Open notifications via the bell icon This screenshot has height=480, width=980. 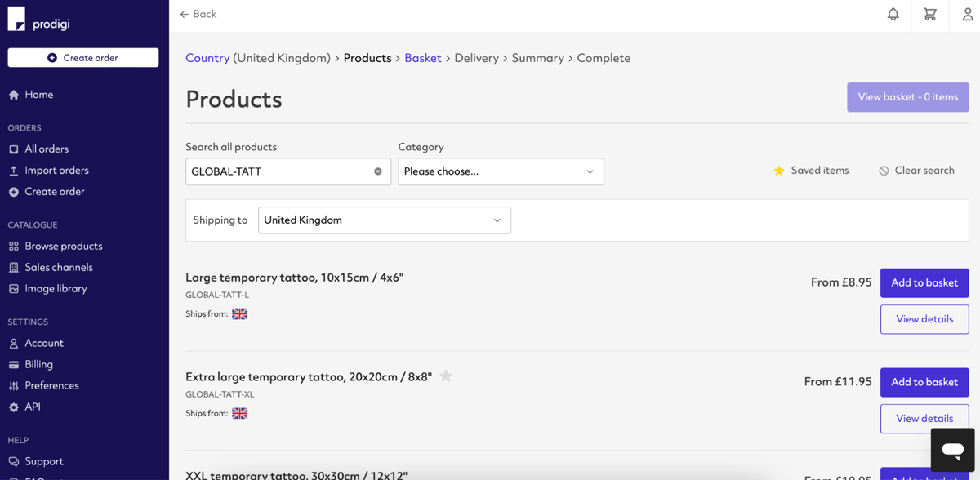(x=893, y=15)
